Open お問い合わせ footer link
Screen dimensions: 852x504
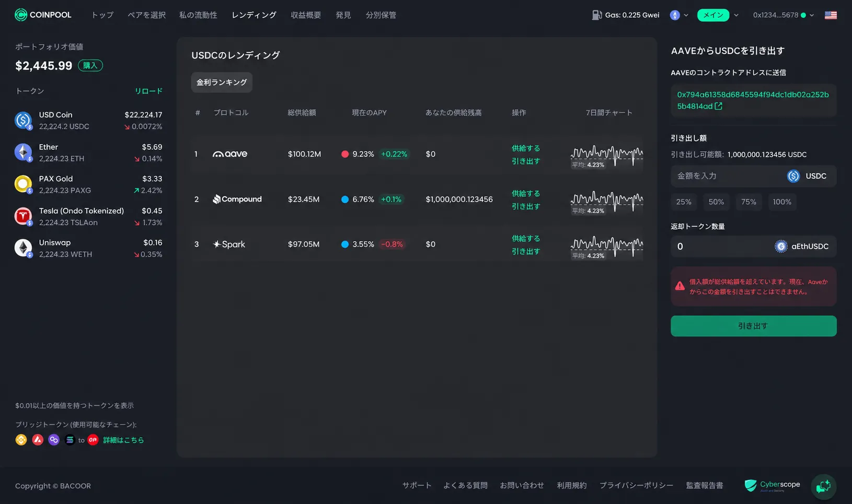pyautogui.click(x=522, y=486)
